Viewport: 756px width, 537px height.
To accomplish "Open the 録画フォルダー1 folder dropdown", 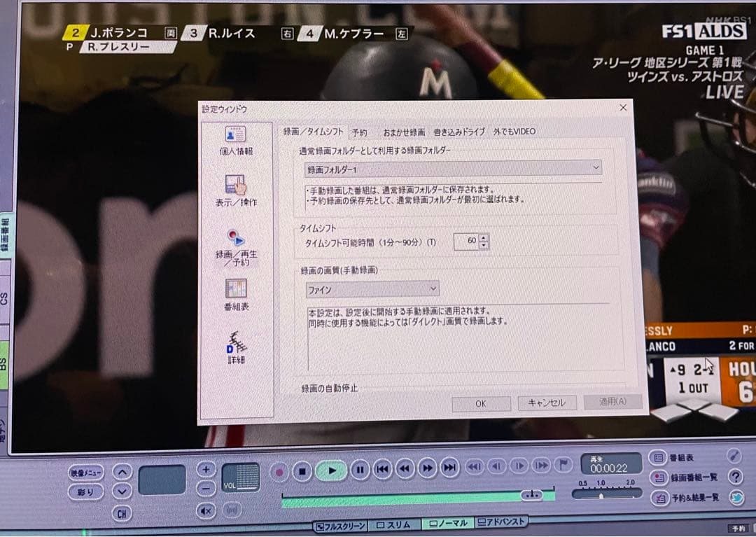I will [596, 168].
